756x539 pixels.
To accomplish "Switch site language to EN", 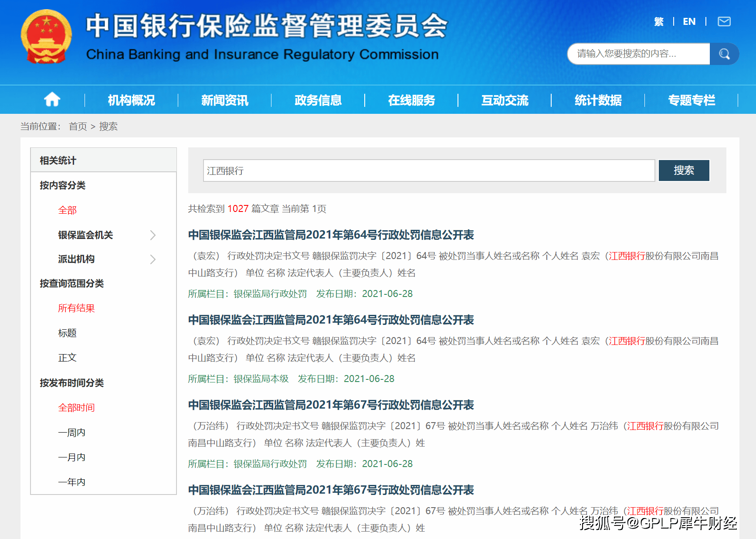I will coord(689,21).
